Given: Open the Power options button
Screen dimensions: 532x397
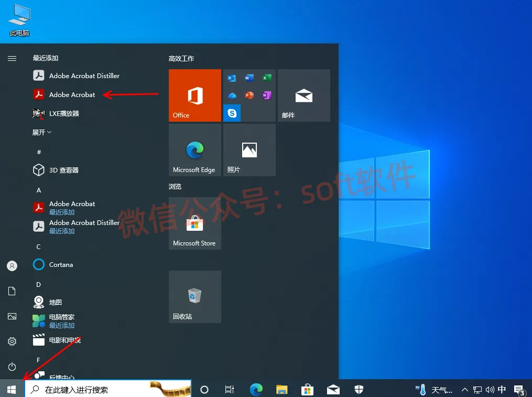Looking at the screenshot, I should (x=12, y=367).
